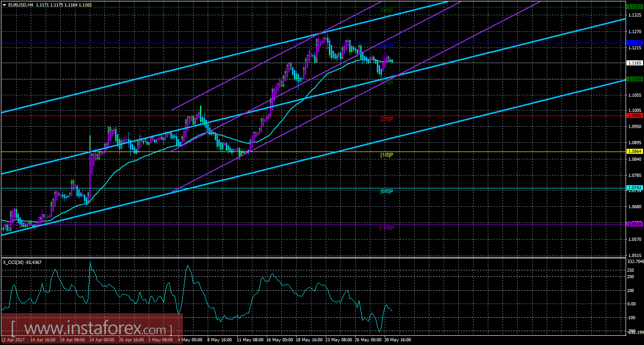Click the 1.0785 price scale value
The image size is (644, 345).
tap(634, 175)
